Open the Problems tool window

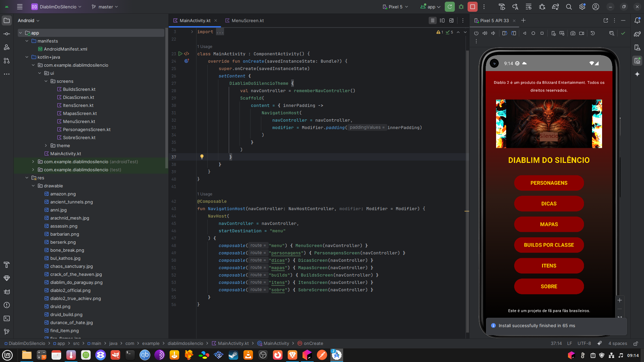[7, 305]
